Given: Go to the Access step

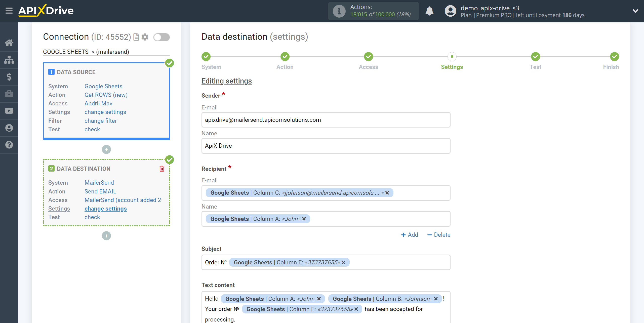Looking at the screenshot, I should click(369, 57).
